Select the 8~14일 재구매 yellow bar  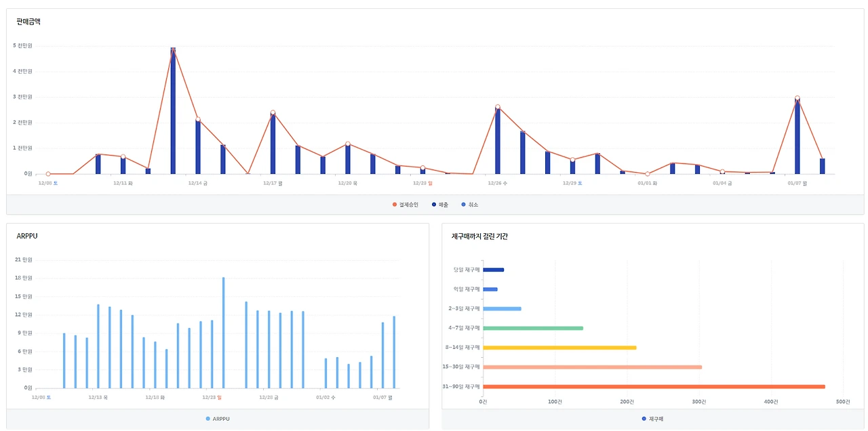coord(559,348)
